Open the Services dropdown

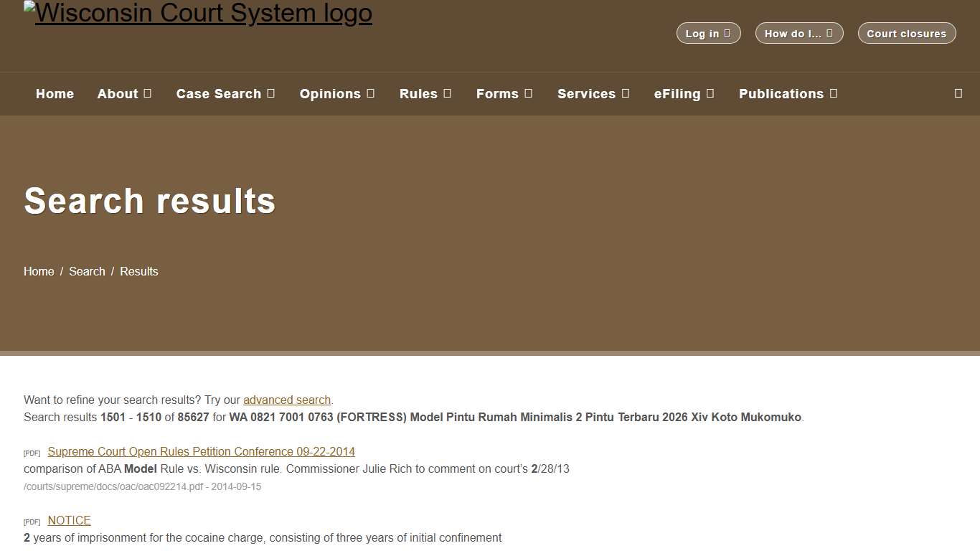(593, 93)
